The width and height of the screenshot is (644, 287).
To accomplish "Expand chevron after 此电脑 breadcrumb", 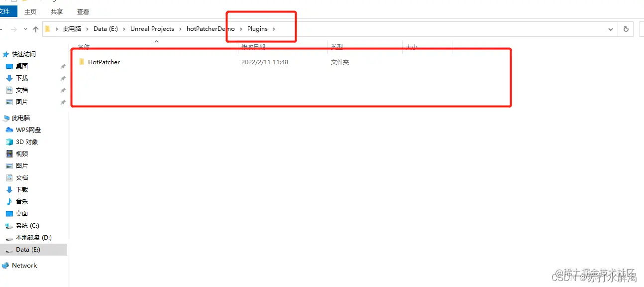I will 87,29.
